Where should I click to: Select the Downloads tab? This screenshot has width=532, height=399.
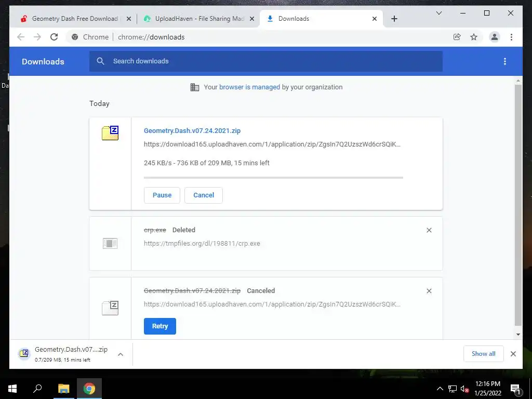[321, 19]
